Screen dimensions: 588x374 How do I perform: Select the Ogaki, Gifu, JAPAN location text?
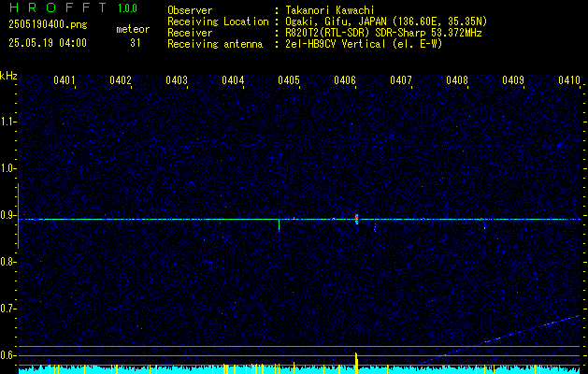pos(386,22)
